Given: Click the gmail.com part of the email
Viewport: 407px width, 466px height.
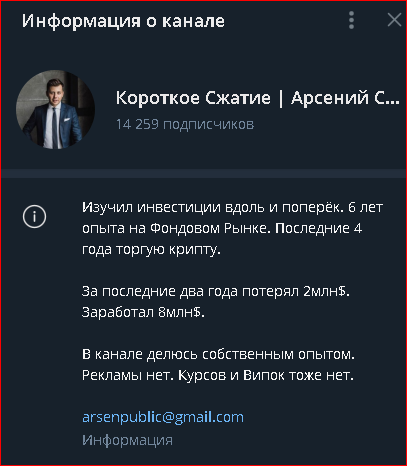Looking at the screenshot, I should pyautogui.click(x=209, y=417).
